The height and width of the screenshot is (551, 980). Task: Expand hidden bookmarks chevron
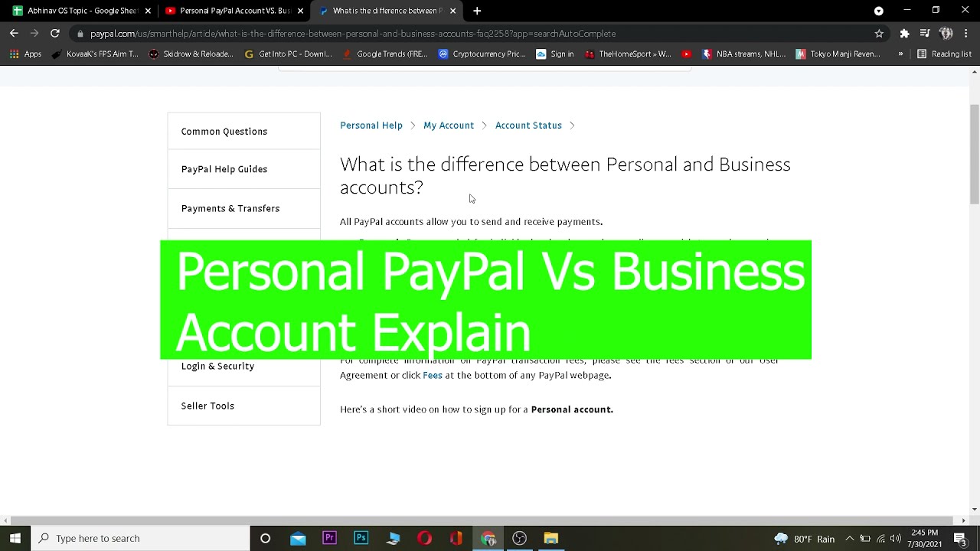tap(900, 54)
